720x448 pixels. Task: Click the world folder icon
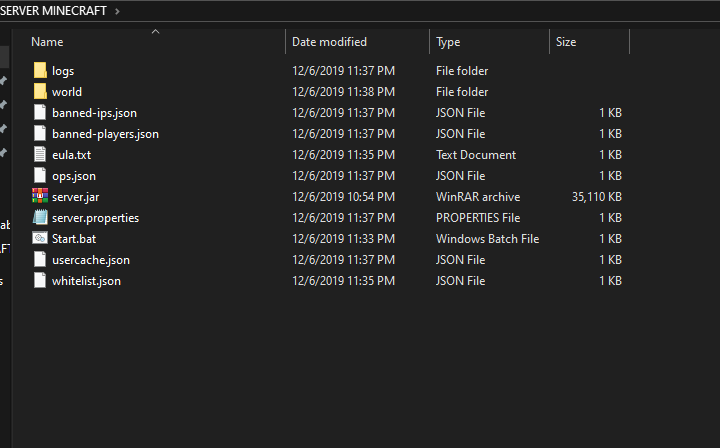click(x=40, y=92)
